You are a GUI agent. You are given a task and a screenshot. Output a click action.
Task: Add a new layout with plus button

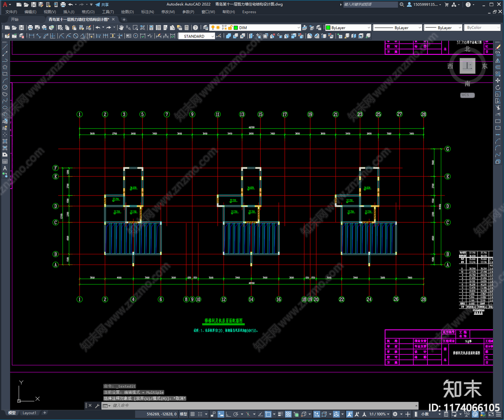[x=45, y=413]
